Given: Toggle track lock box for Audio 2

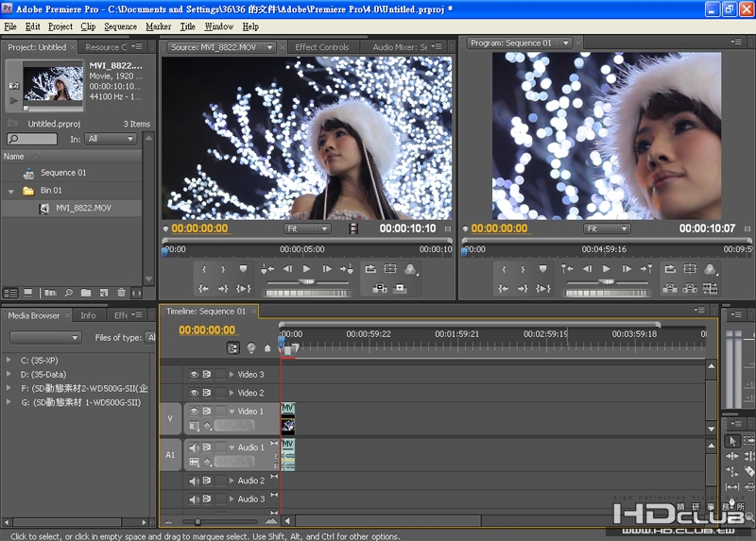Looking at the screenshot, I should pyautogui.click(x=220, y=481).
